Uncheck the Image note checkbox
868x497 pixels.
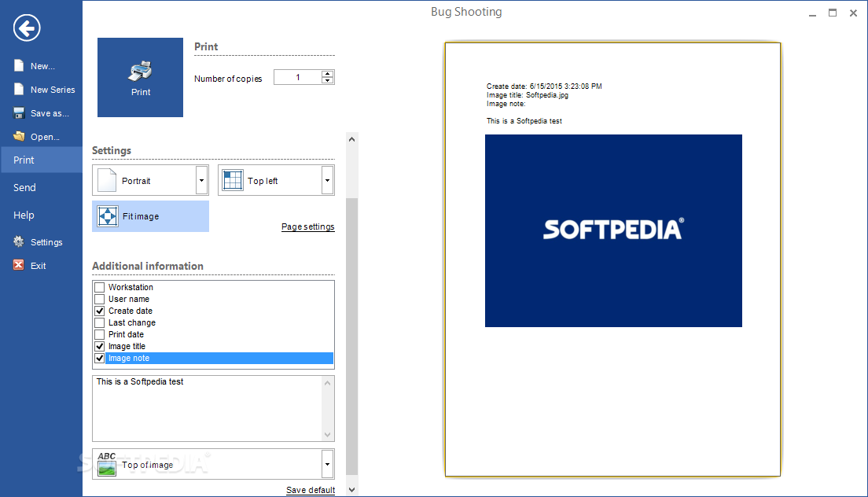click(100, 358)
